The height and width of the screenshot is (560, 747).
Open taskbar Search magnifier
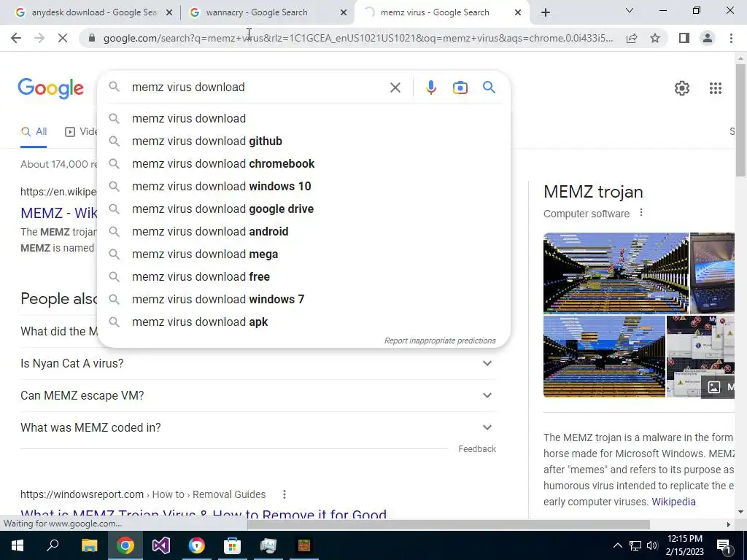pyautogui.click(x=53, y=545)
